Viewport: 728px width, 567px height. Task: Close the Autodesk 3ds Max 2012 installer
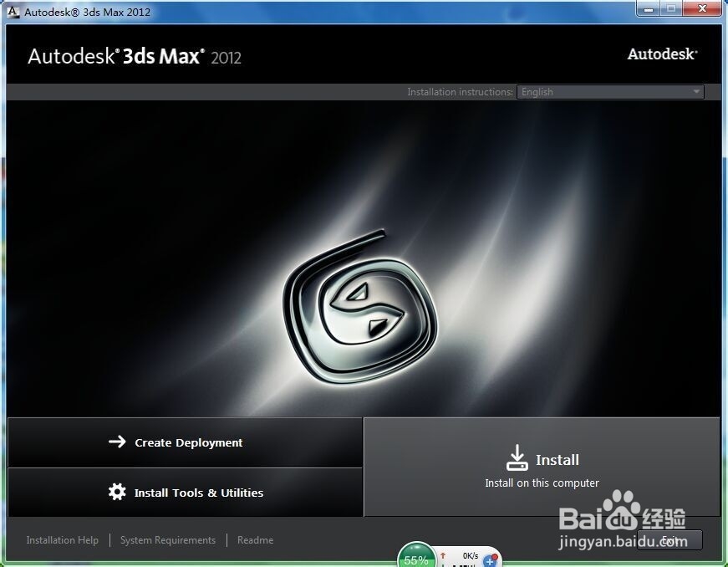(x=702, y=9)
